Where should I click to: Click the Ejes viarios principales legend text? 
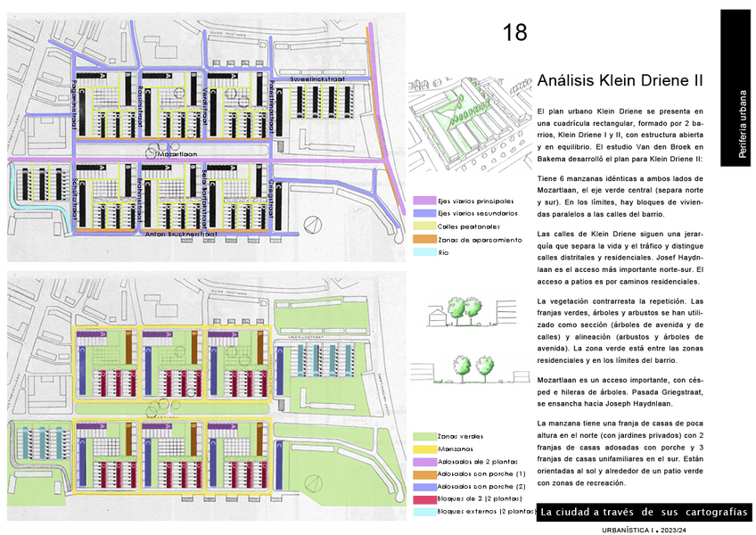(476, 202)
